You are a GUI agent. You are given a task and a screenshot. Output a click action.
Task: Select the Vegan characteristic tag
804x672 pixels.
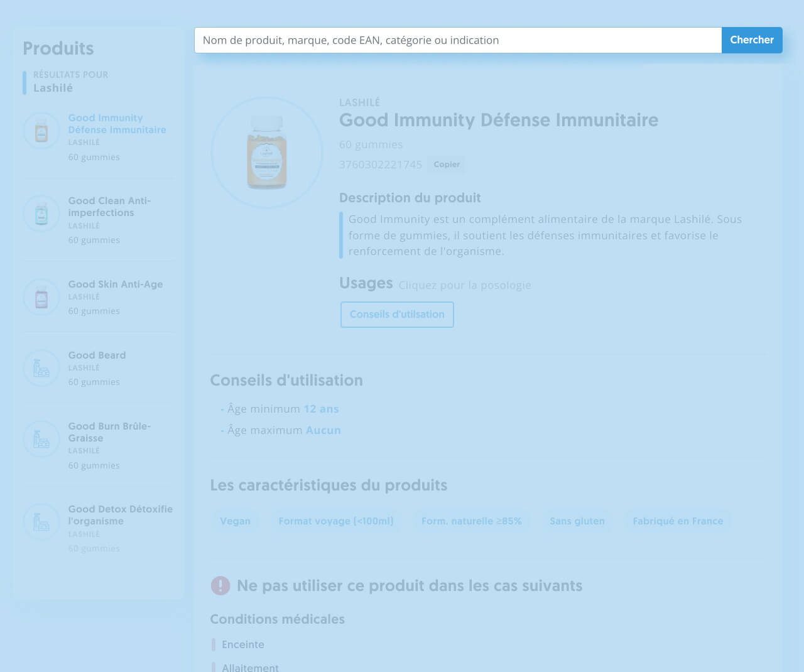235,521
